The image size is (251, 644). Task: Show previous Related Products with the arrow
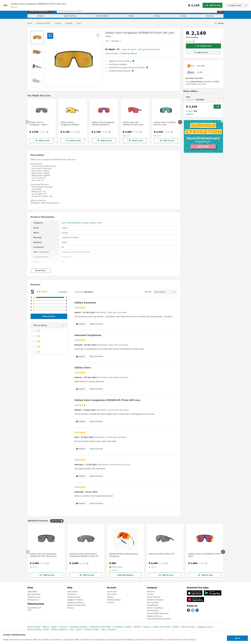tap(28, 552)
